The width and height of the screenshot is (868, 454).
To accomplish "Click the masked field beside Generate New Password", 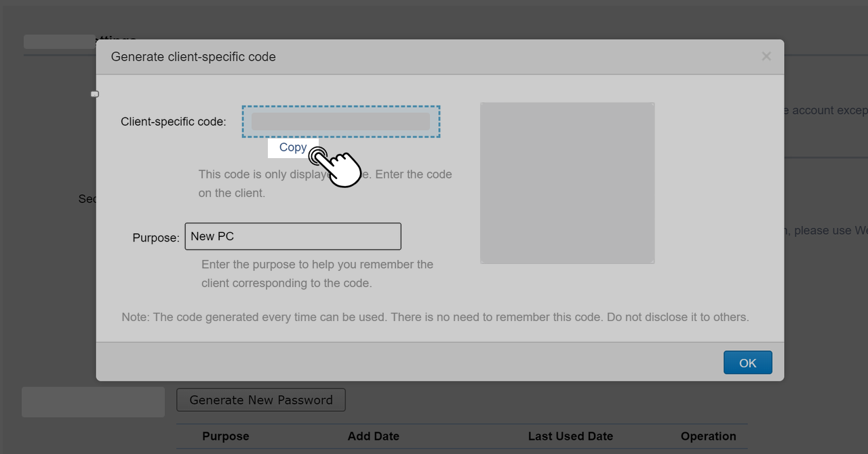I will coord(93,401).
